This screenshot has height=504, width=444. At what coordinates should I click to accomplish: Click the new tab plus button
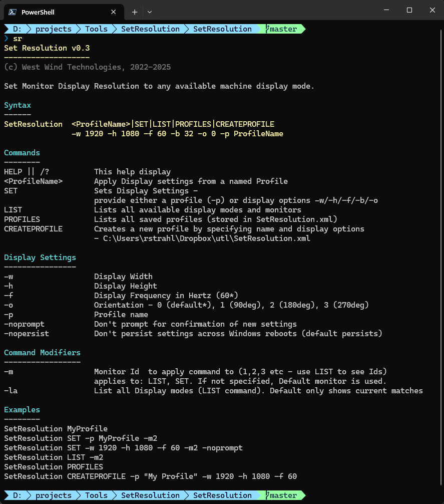tap(134, 12)
